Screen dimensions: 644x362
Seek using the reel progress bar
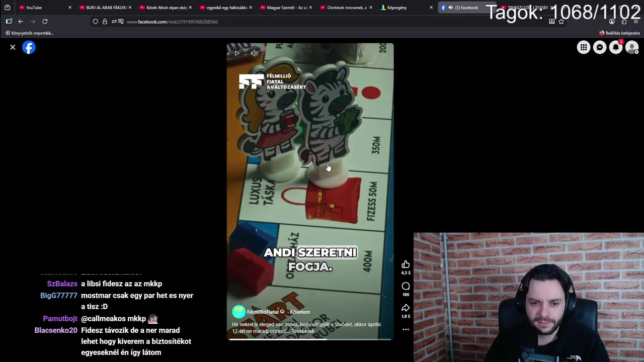pos(310,339)
